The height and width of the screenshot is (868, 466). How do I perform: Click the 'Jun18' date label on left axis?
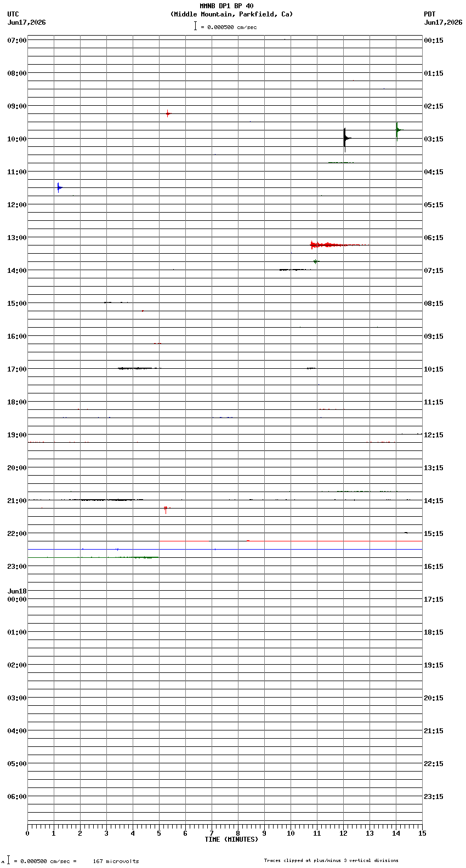17,591
